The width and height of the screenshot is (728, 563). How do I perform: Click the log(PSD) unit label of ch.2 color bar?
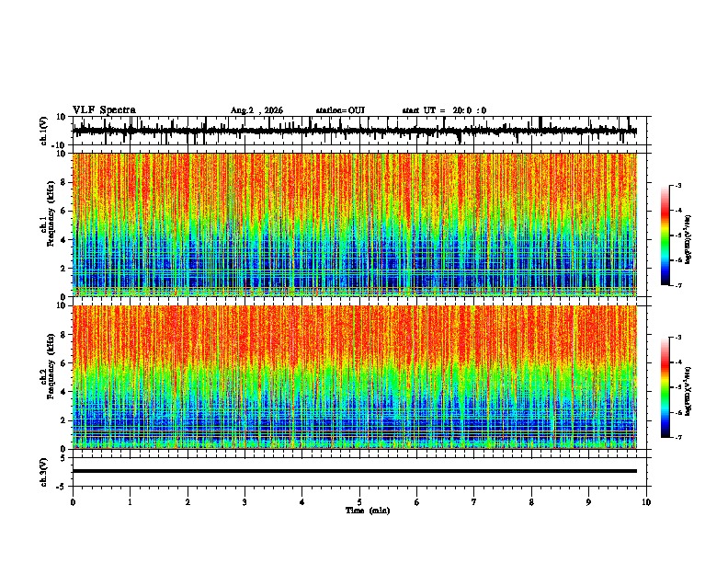pos(688,392)
